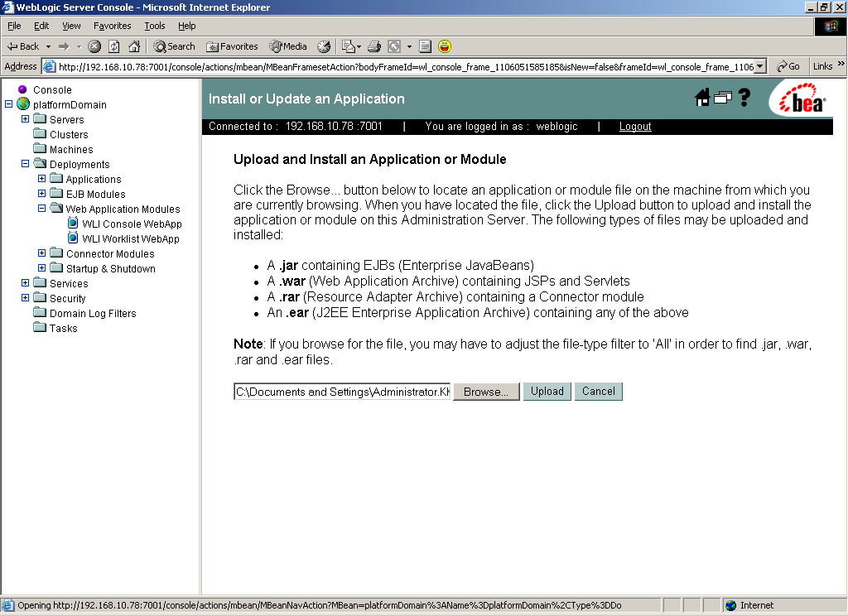Click the console Home icon in header
Image resolution: width=848 pixels, height=616 pixels.
(x=702, y=98)
